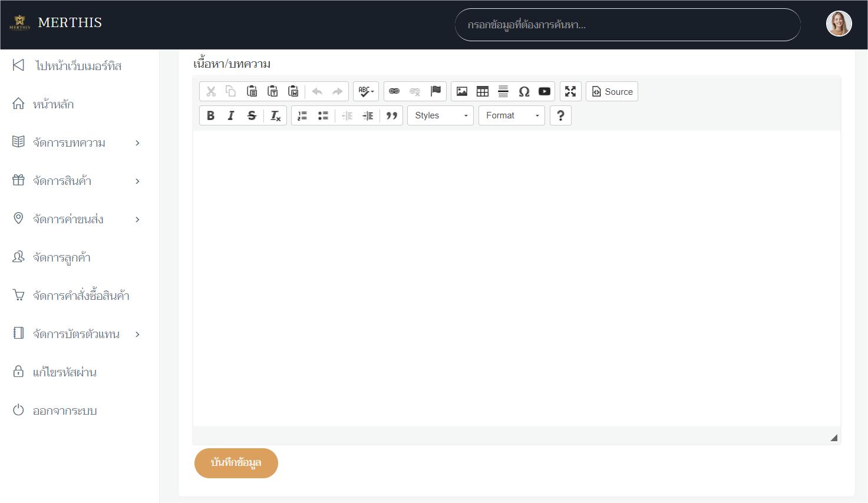Click the Bold formatting icon
The image size is (868, 503).
point(210,115)
